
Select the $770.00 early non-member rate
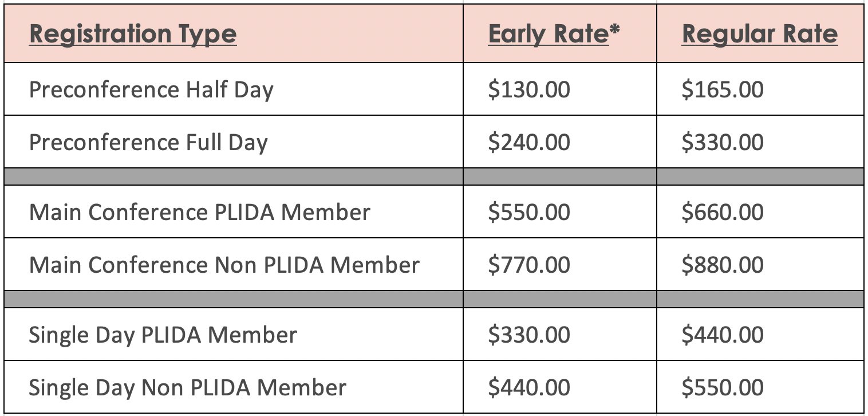pos(529,265)
